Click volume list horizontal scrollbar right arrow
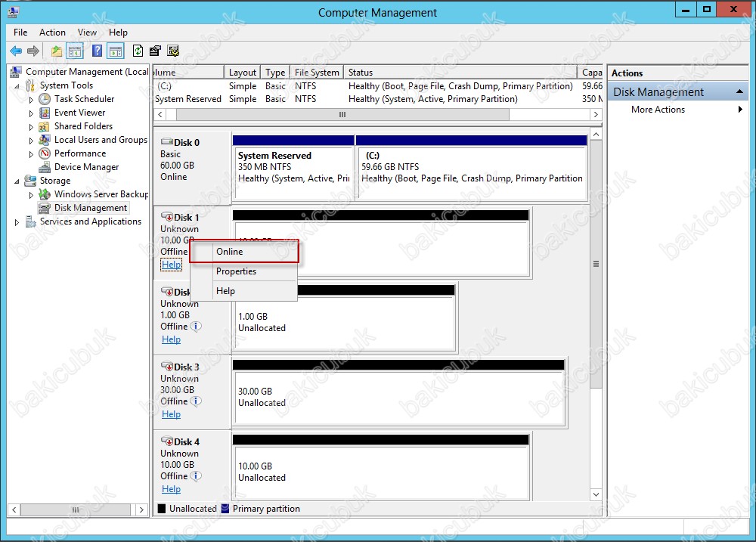 point(596,115)
